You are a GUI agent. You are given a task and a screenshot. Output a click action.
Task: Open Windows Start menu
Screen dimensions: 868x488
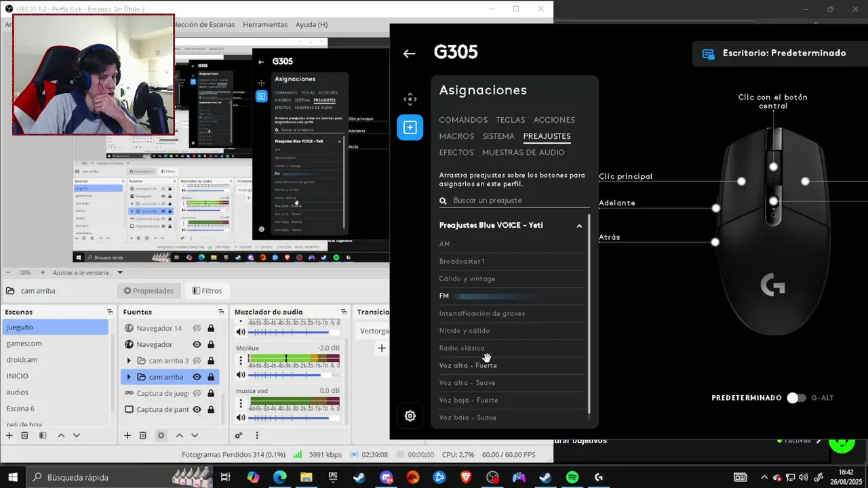click(x=13, y=477)
